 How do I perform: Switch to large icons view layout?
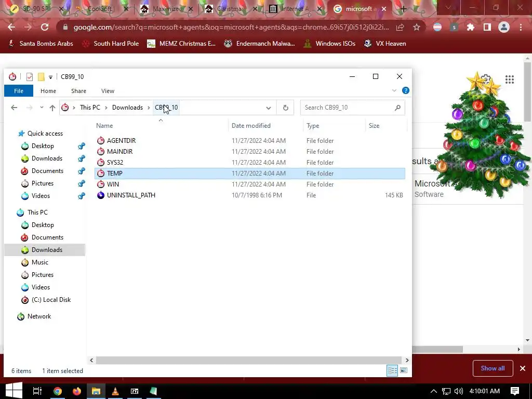(x=403, y=370)
